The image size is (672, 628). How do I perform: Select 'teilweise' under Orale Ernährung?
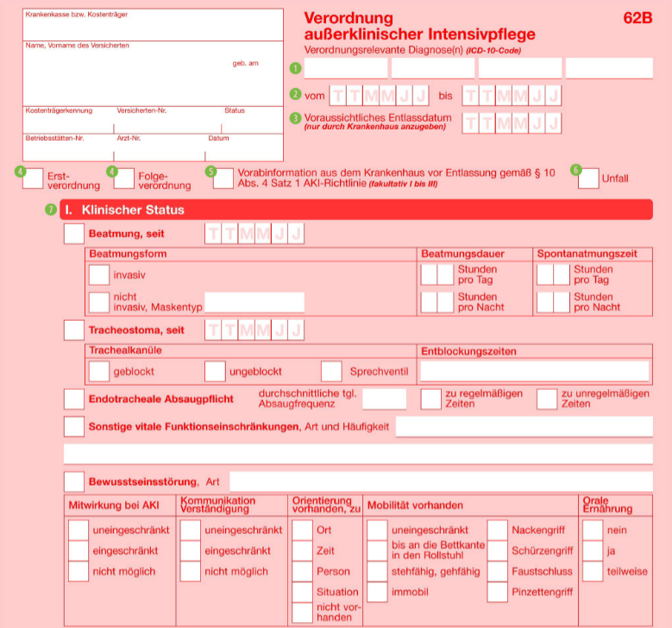593,571
